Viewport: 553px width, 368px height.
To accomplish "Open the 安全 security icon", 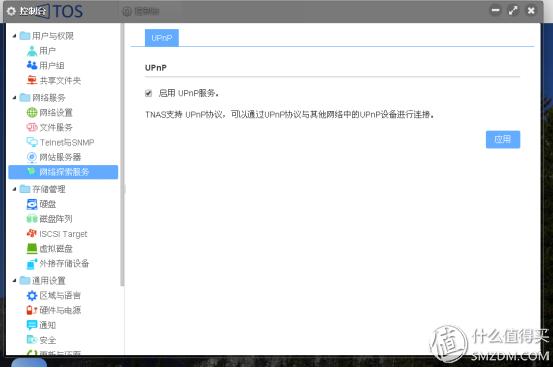I will 32,340.
